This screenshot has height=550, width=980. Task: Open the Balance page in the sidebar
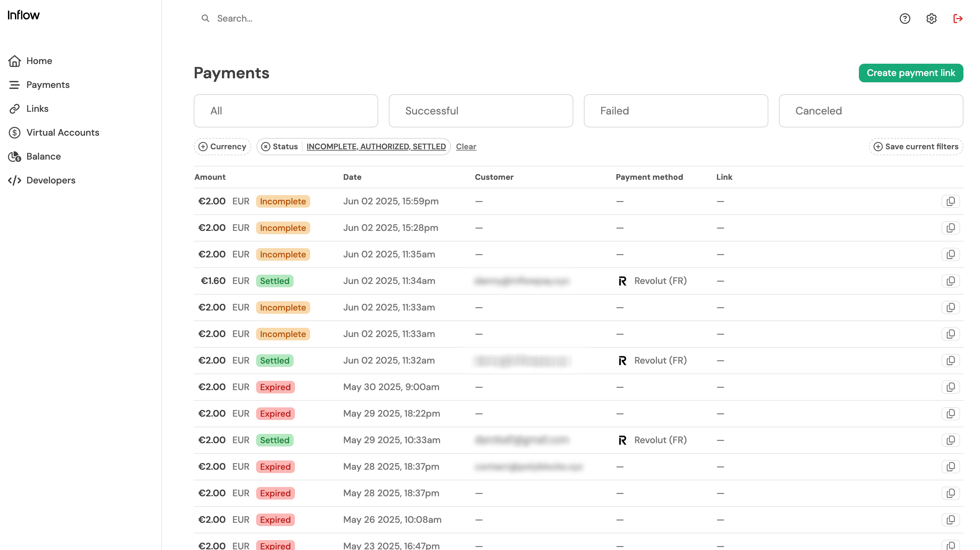click(x=43, y=156)
